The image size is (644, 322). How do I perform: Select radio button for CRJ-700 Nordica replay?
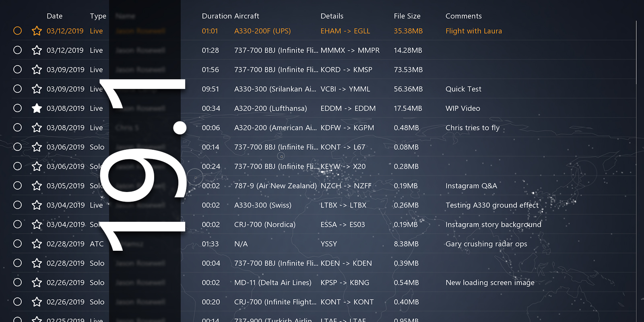(17, 224)
